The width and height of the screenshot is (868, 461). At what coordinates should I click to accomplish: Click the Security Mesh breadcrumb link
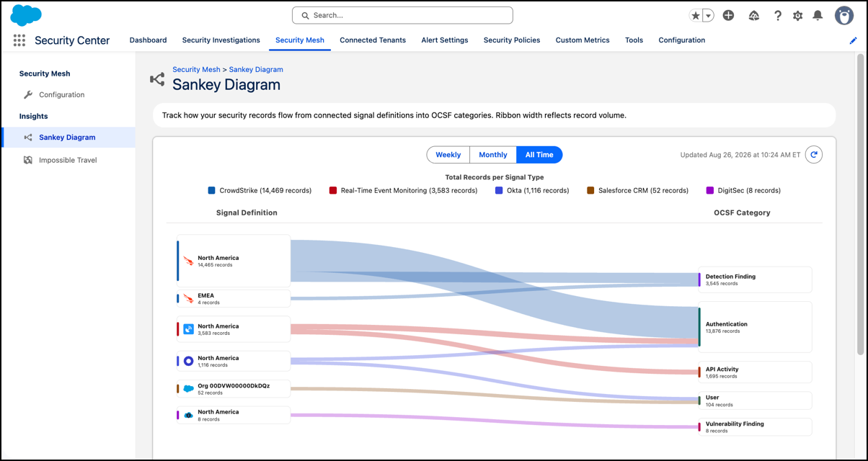(x=196, y=70)
